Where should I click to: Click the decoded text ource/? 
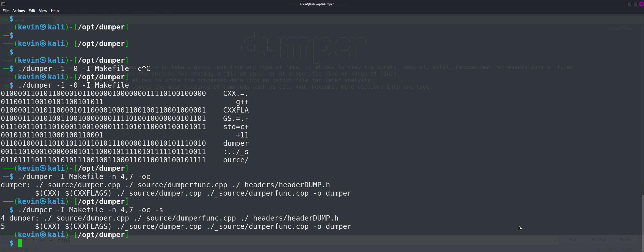click(236, 160)
